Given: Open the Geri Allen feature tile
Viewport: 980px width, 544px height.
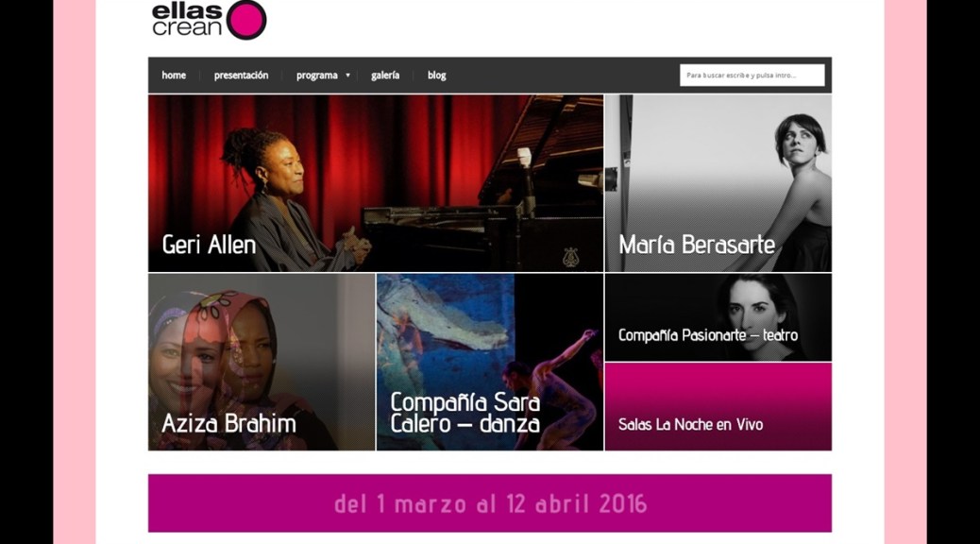Looking at the screenshot, I should [x=376, y=183].
